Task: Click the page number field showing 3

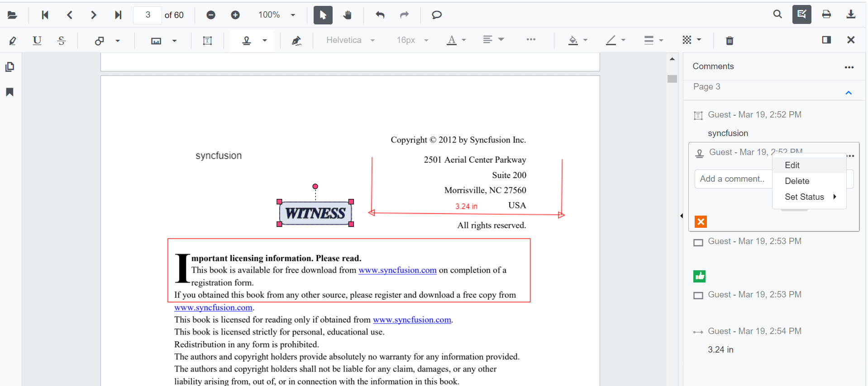Action: tap(148, 15)
